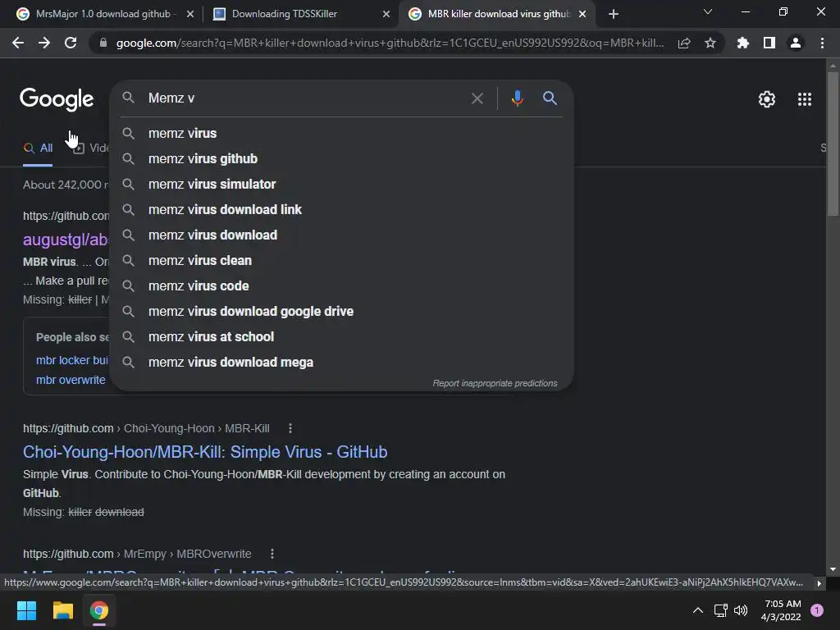Click the site lock icon in address bar
The height and width of the screenshot is (630, 840).
pos(103,43)
